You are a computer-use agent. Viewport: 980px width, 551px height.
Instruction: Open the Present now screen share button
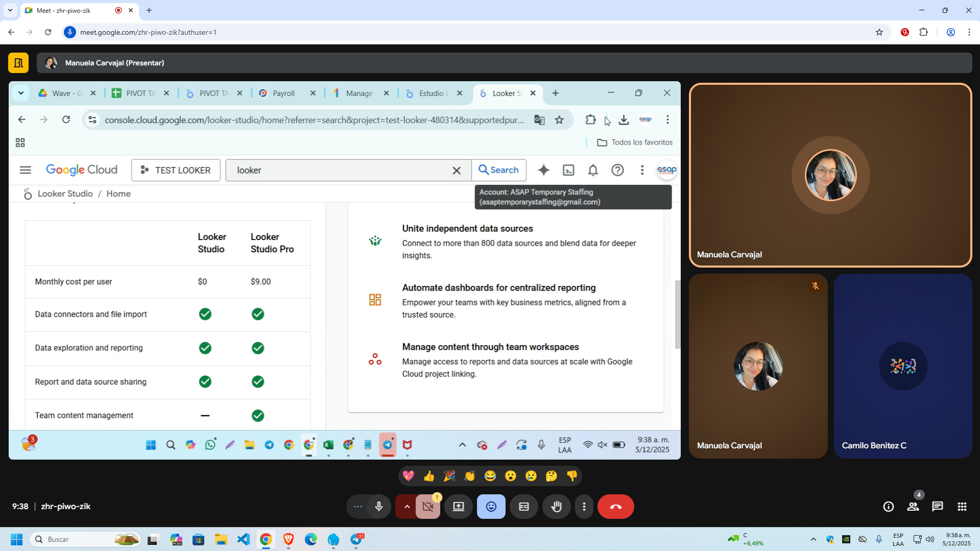click(458, 507)
